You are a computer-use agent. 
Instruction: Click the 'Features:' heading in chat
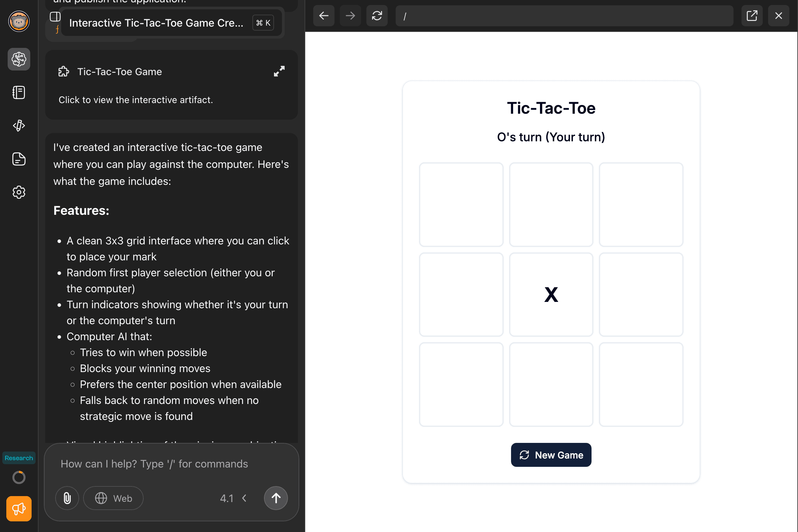[81, 210]
